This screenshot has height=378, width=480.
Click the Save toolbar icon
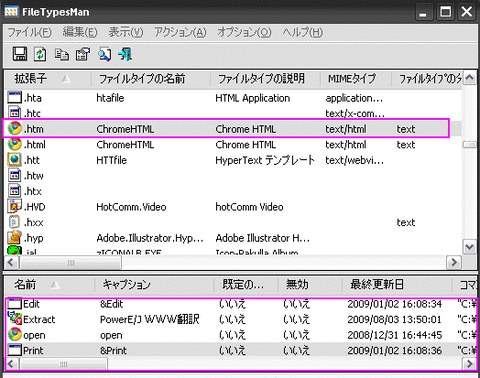click(20, 54)
